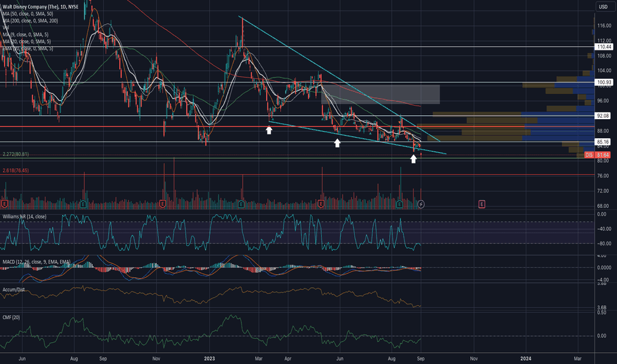The image size is (617, 364).
Task: Click the 85.16 horizontal line price label
Action: 604,142
